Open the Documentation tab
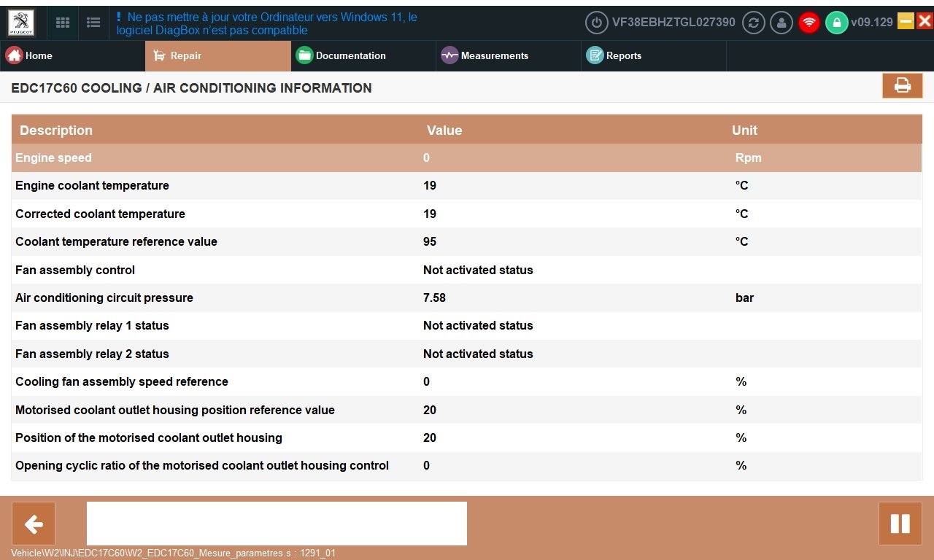The image size is (934, 560). (x=363, y=55)
